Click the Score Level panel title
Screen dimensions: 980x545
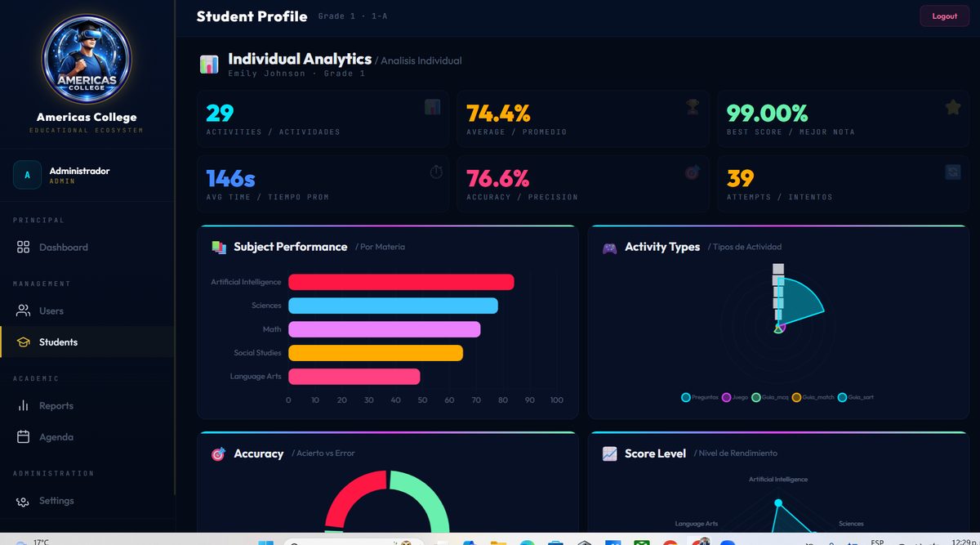coord(655,453)
